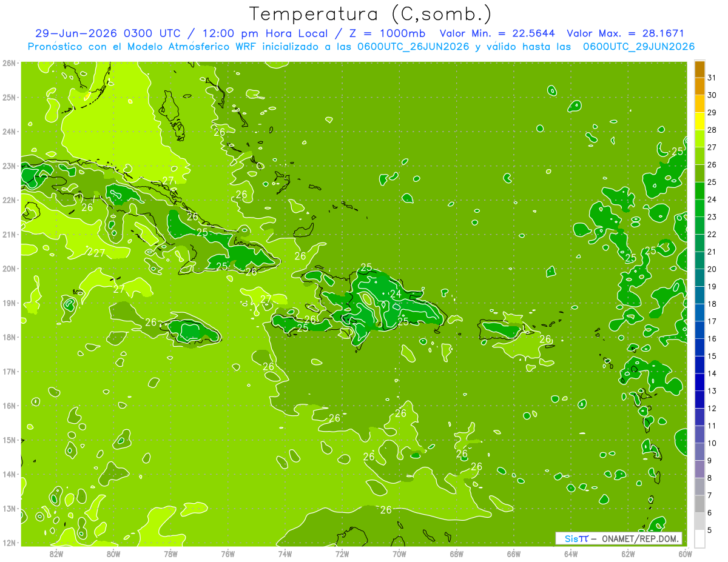Click latitude label '23N'
This screenshot has width=728, height=562.
pos(9,166)
